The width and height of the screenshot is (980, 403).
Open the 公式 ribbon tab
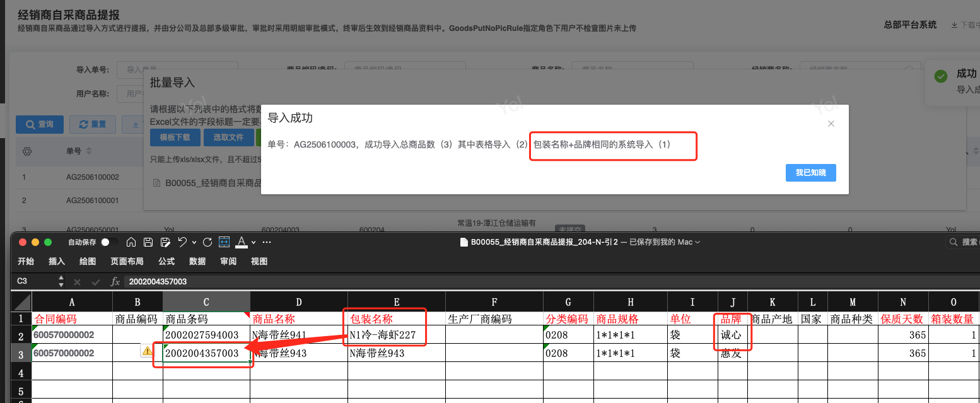coord(166,261)
